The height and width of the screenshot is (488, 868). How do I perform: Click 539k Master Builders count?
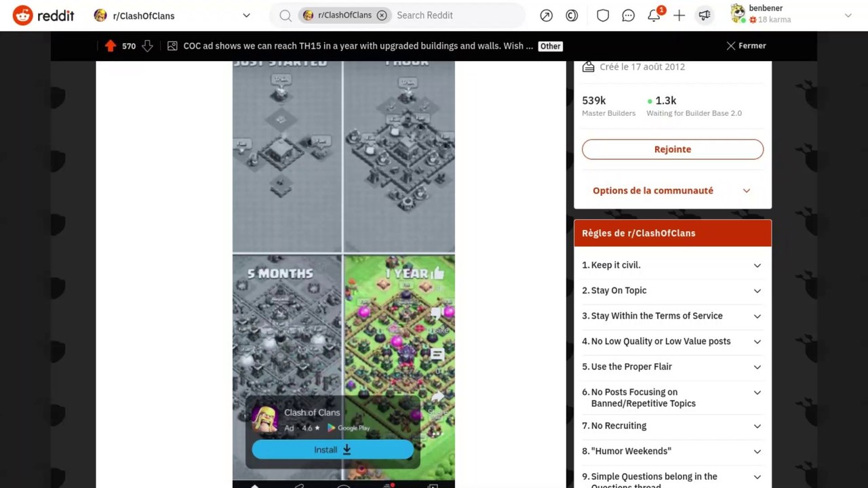(x=594, y=100)
